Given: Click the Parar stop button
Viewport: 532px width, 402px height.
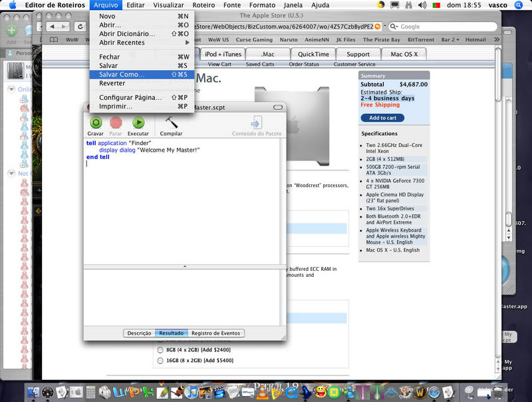Looking at the screenshot, I should click(x=116, y=122).
